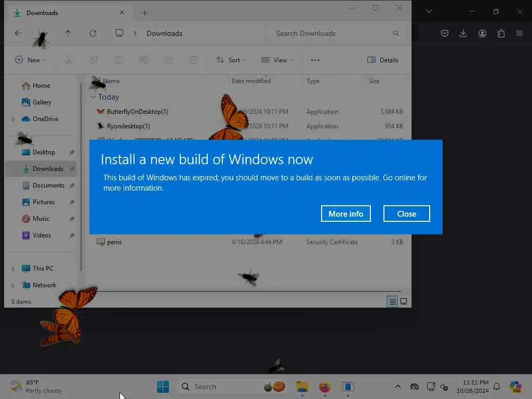Open Music quick access folder
Screen dimensions: 532x399
click(41, 219)
